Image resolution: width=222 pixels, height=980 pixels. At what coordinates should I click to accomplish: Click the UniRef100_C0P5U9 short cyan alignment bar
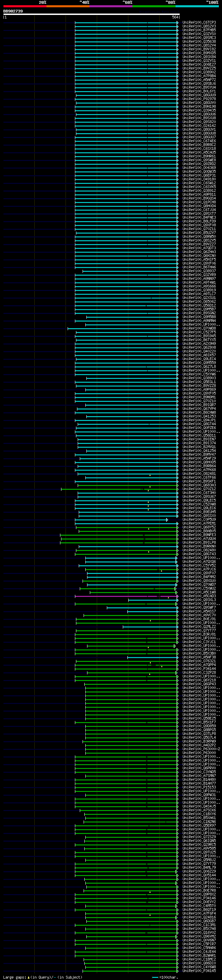click(x=121, y=520)
